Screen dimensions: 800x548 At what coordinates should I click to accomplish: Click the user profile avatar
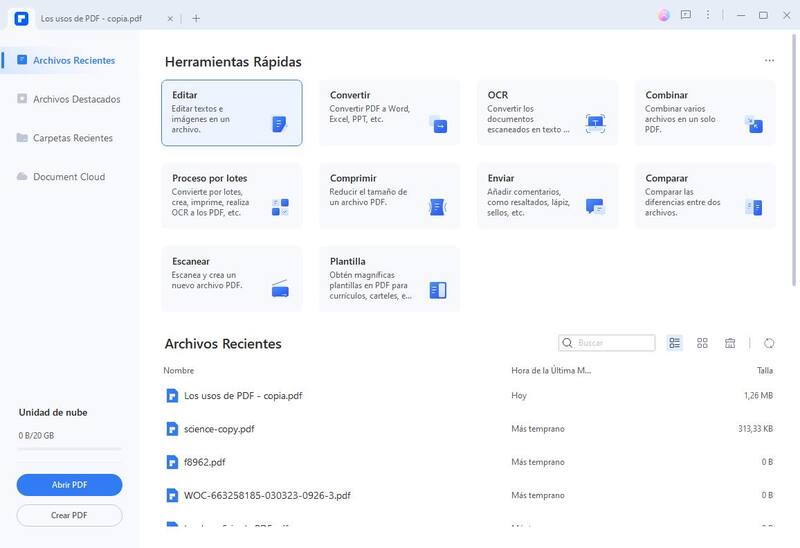coord(664,16)
